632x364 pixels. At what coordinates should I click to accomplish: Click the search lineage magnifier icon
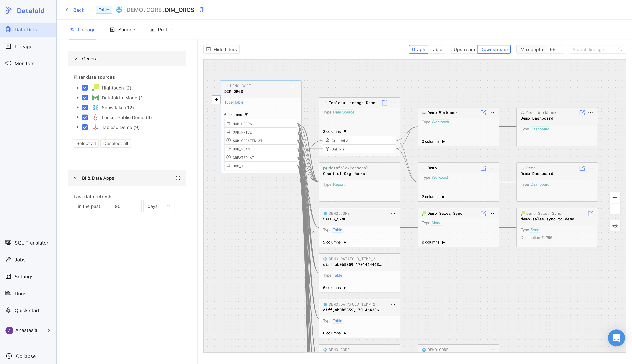(620, 50)
